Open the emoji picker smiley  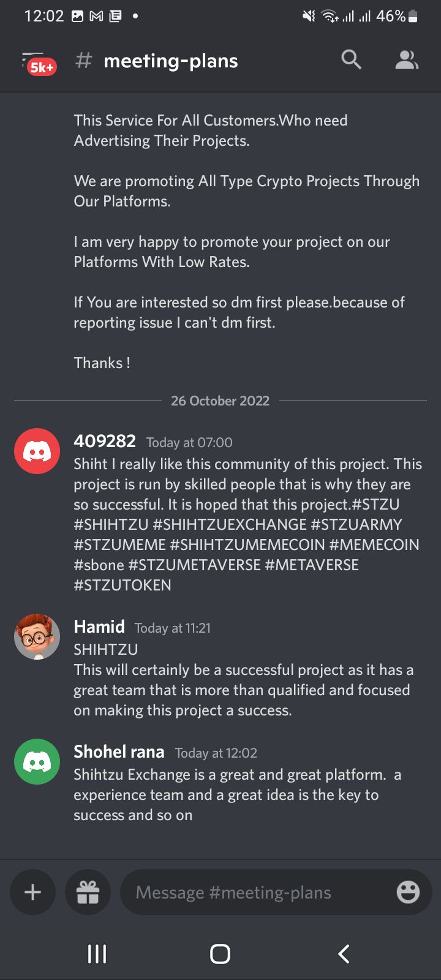(408, 892)
